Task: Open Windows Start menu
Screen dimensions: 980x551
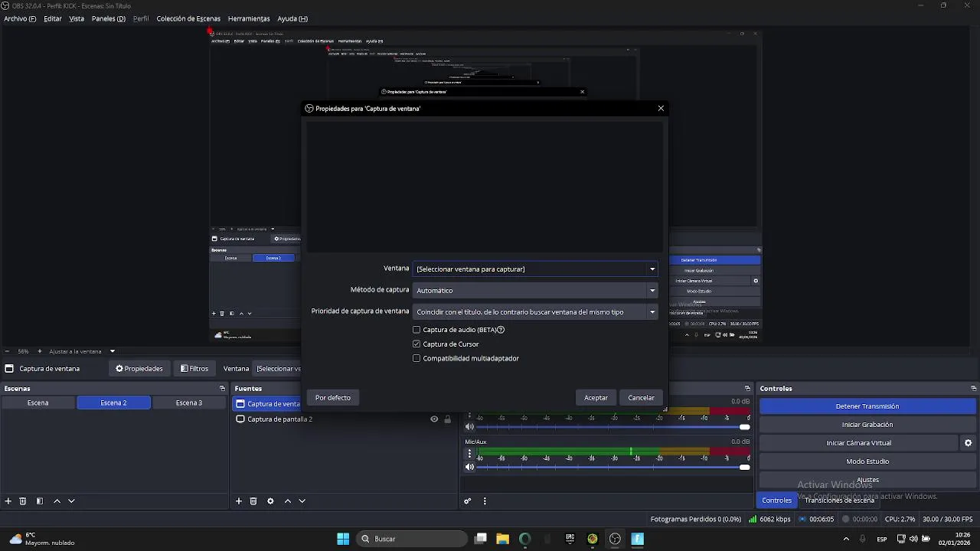Action: (343, 539)
